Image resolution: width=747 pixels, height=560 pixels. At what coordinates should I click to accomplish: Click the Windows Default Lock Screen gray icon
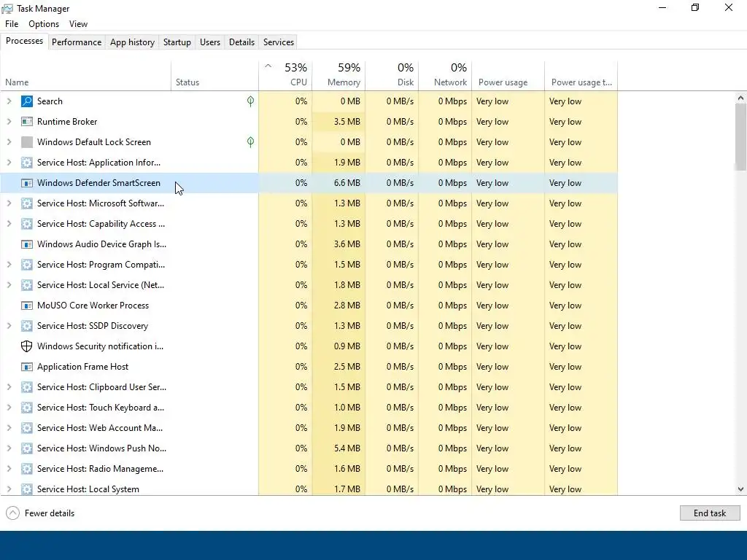pyautogui.click(x=27, y=142)
